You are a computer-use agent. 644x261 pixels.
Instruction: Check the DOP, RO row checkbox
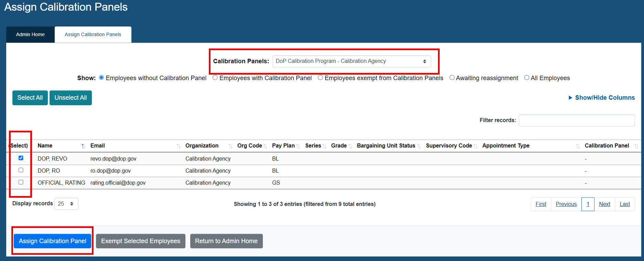(x=21, y=170)
